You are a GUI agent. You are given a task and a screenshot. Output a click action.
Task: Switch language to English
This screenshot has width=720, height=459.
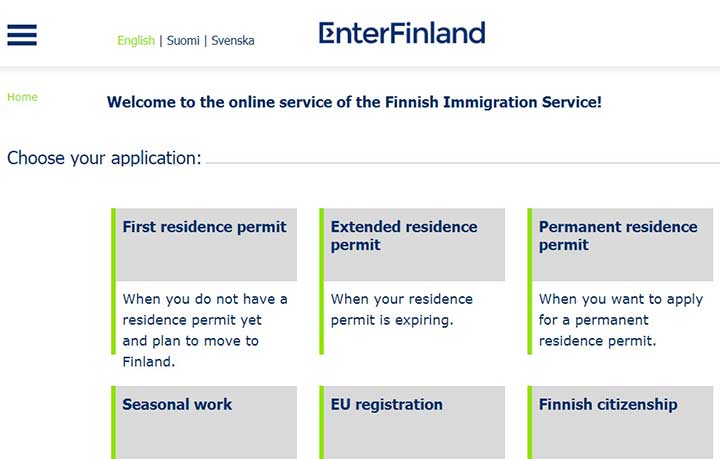pyautogui.click(x=136, y=40)
